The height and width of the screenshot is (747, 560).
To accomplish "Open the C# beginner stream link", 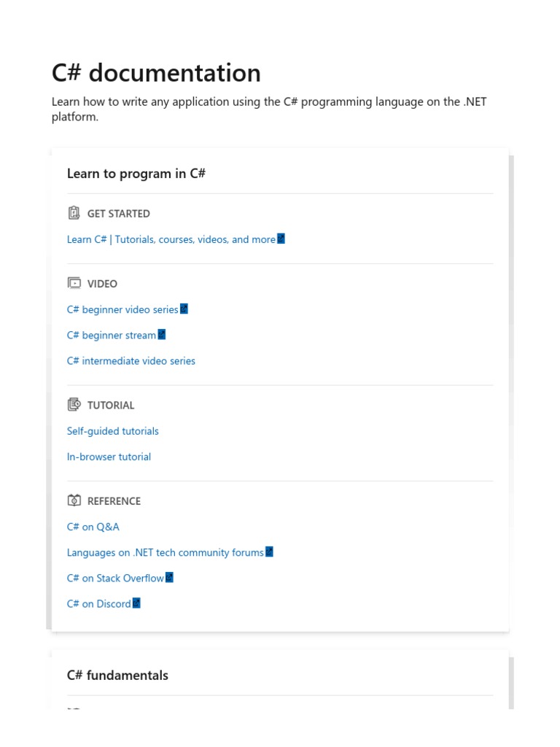I will point(112,335).
